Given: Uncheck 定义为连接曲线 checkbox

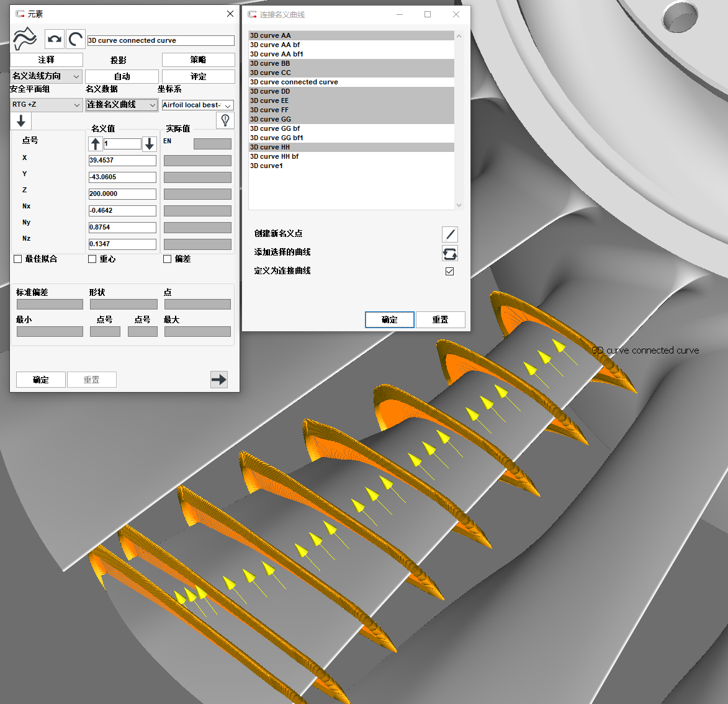Looking at the screenshot, I should tap(450, 272).
